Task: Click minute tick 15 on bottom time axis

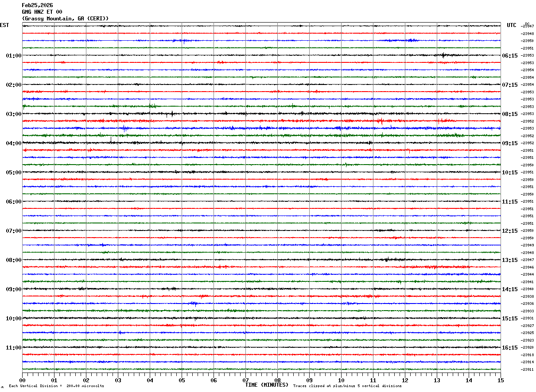Action: (501, 380)
